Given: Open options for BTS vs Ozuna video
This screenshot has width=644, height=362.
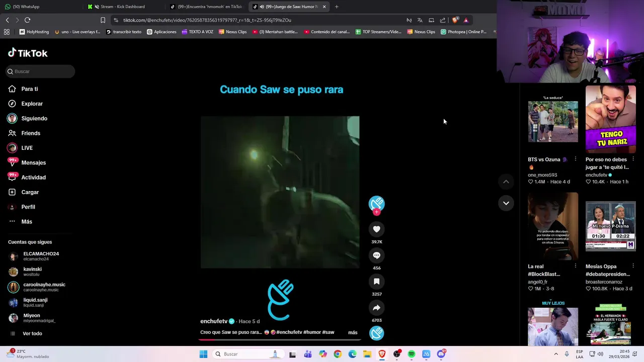Looking at the screenshot, I should pyautogui.click(x=575, y=159).
